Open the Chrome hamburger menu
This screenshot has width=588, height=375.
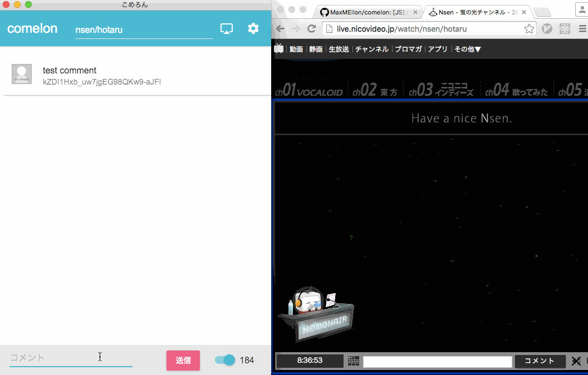tap(582, 29)
